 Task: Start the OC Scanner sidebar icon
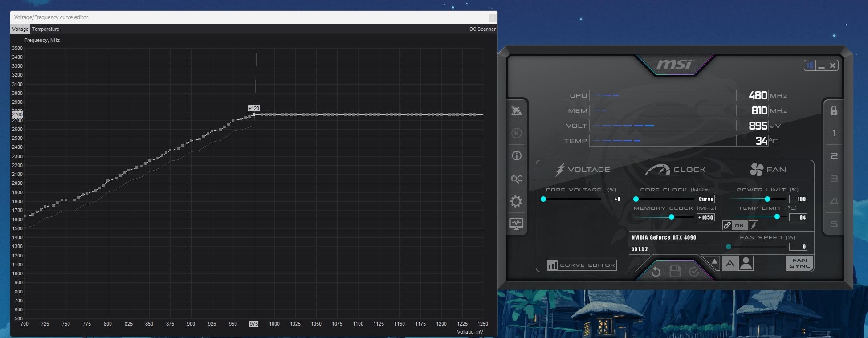(516, 179)
